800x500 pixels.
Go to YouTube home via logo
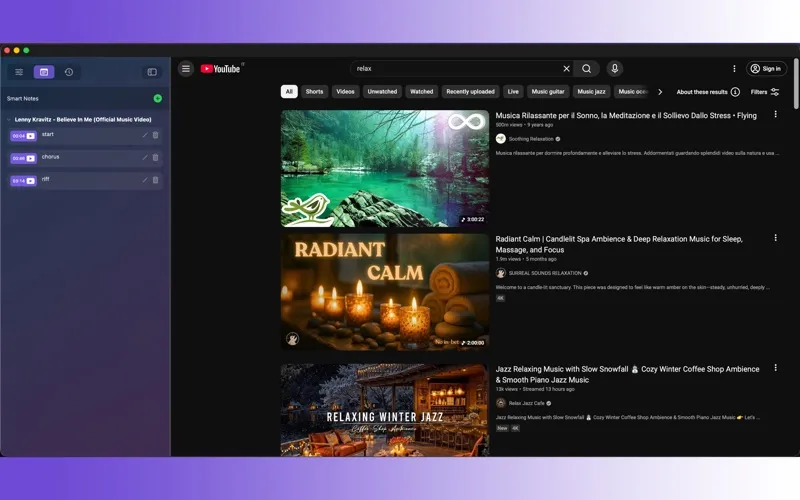click(x=220, y=69)
